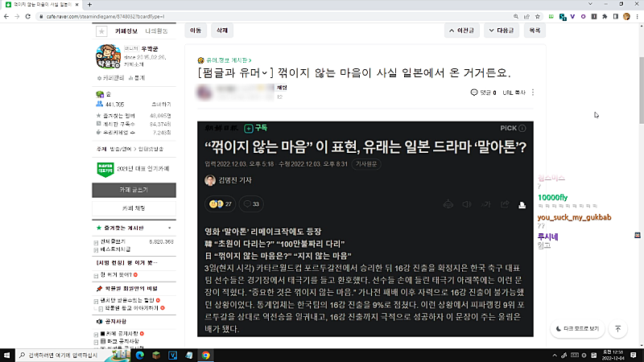Click the 2021년 대표 인기카페 badge
The width and height of the screenshot is (644, 362).
[x=134, y=169]
